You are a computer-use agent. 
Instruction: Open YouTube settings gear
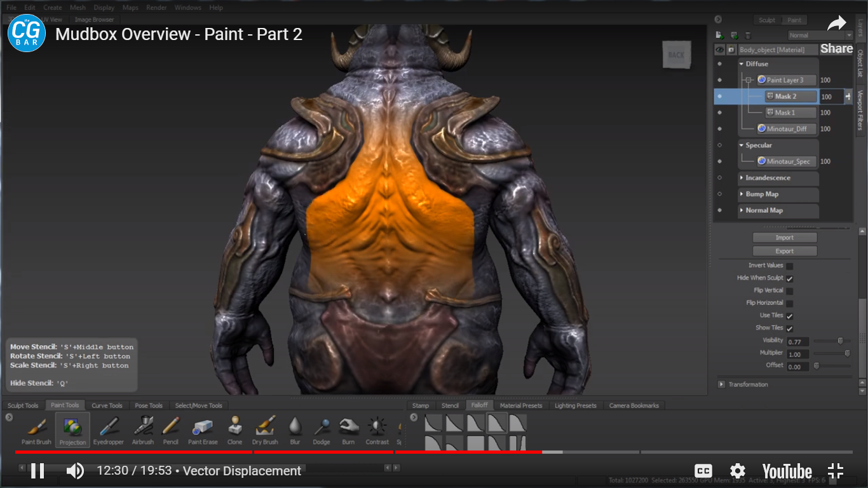click(x=737, y=471)
